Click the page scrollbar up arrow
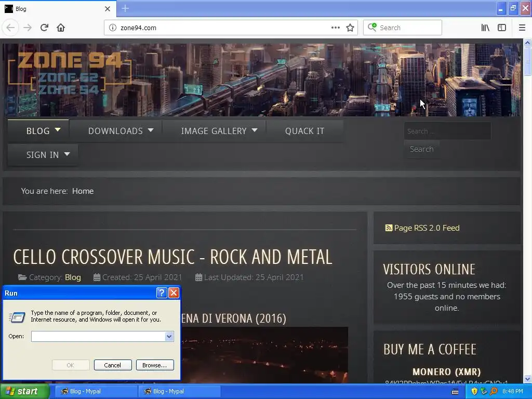The width and height of the screenshot is (532, 399). click(528, 43)
